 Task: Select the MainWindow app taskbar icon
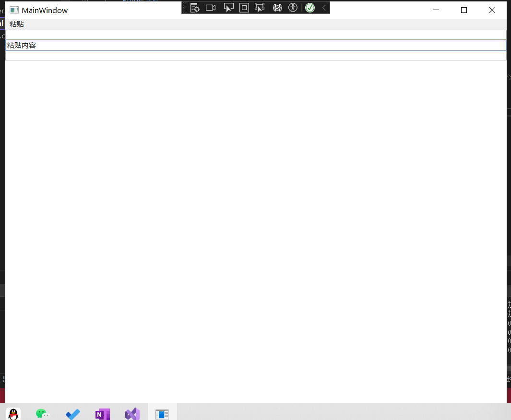coord(162,414)
